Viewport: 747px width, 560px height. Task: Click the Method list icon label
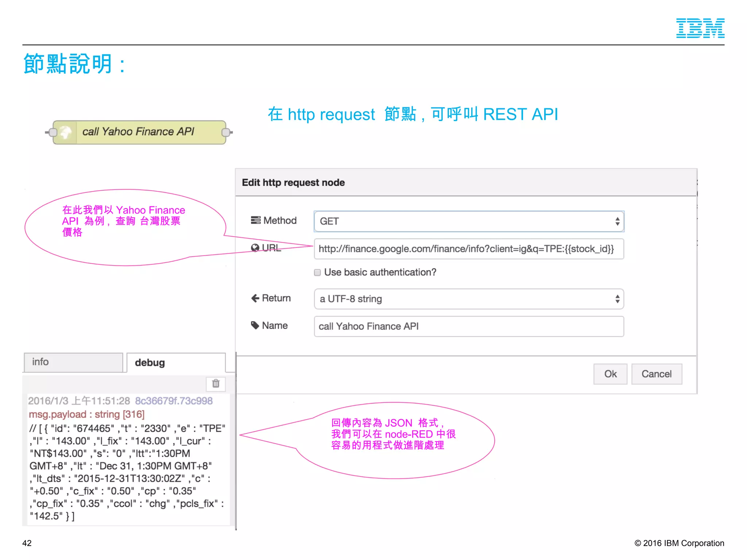pos(256,220)
